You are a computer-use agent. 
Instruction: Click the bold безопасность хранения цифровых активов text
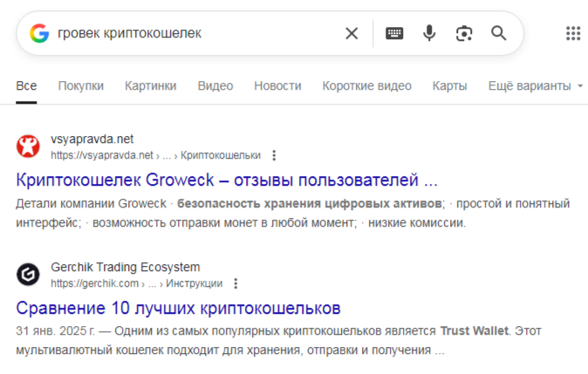310,203
